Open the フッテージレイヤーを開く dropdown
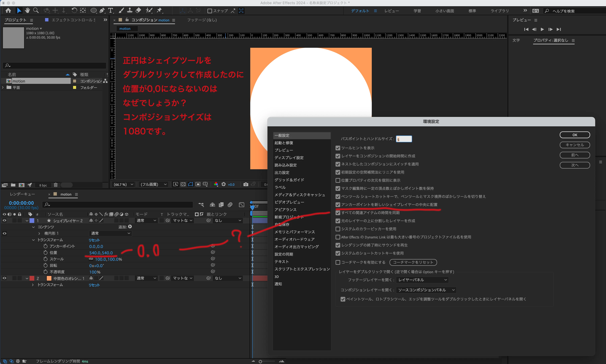 point(422,280)
